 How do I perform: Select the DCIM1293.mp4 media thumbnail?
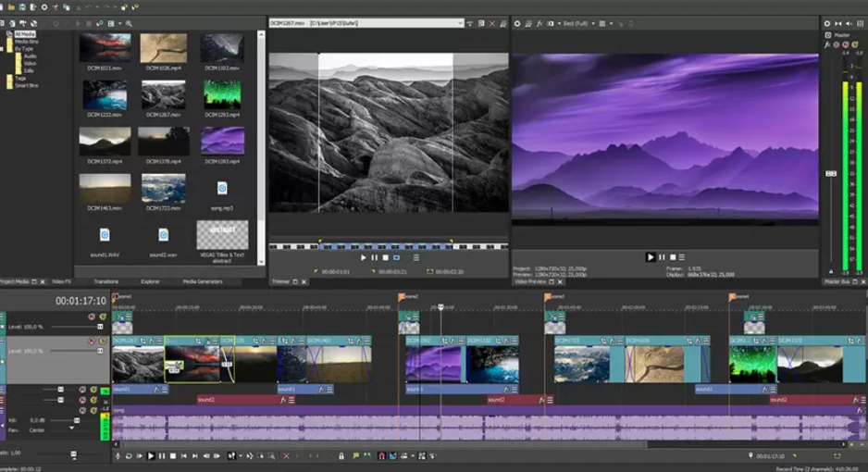(x=222, y=96)
